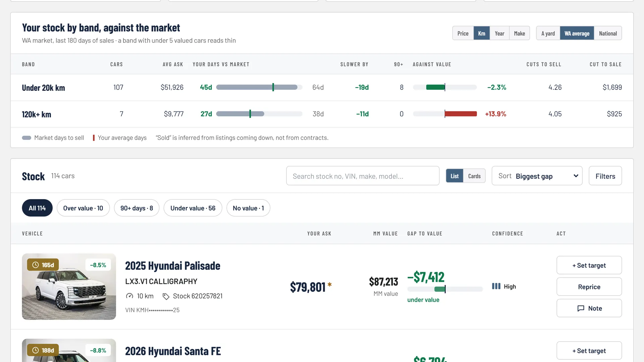Open the Hyundai Palisade photo thumbnail
Screen dimensions: 644x362
tap(69, 287)
